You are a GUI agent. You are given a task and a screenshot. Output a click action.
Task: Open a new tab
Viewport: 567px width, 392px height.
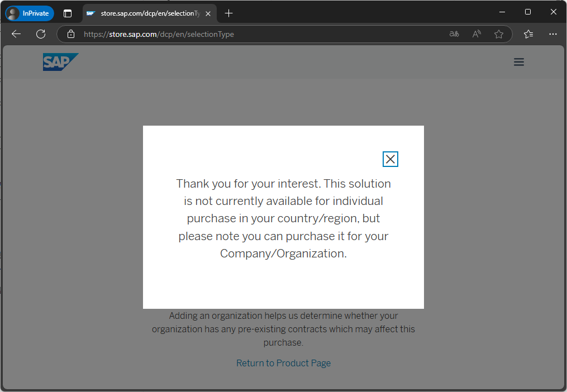(228, 13)
